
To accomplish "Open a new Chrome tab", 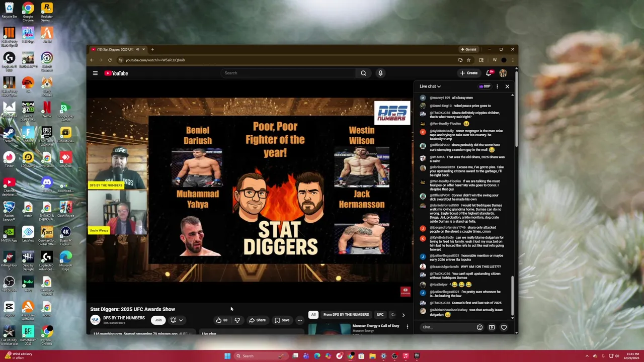I will 152,49.
